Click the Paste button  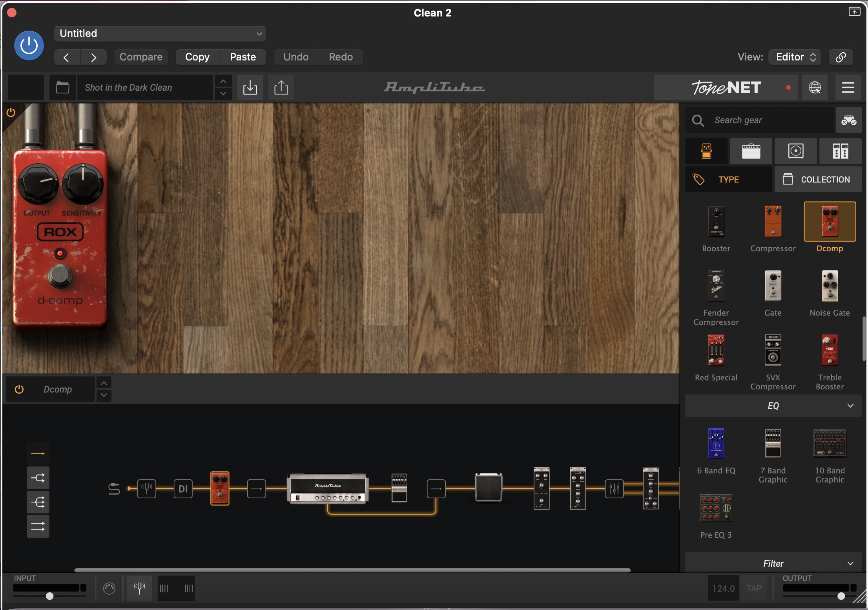[x=243, y=57]
